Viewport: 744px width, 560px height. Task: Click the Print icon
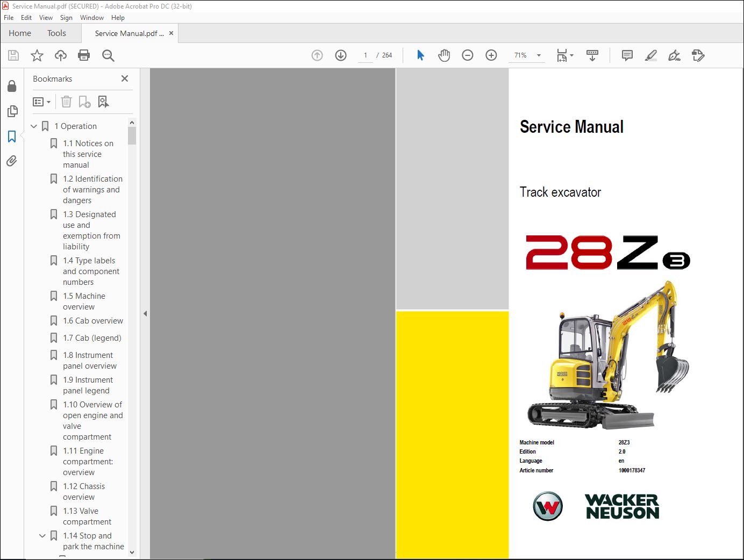pyautogui.click(x=84, y=55)
